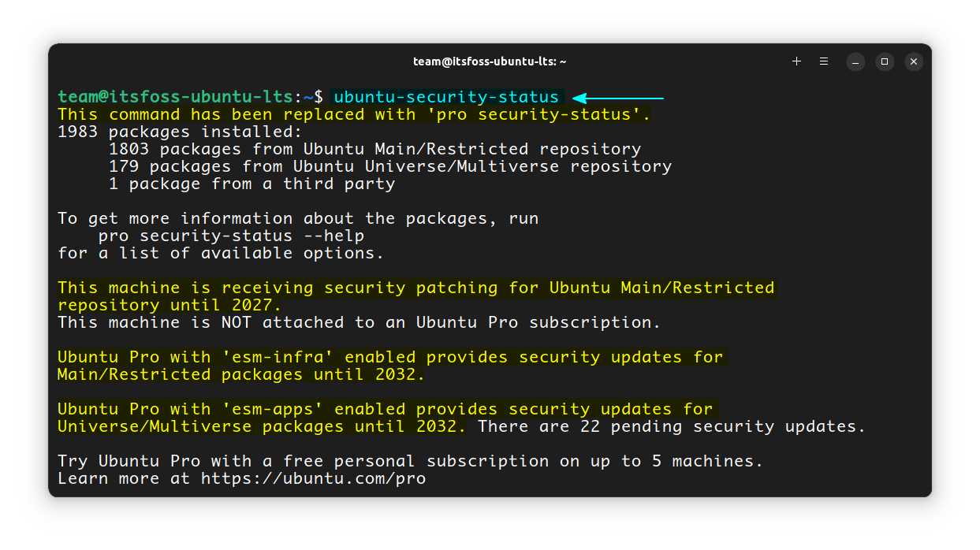Viewport: 980px width, 550px height.
Task: Click the ubuntu-security-status command text
Action: (x=445, y=96)
